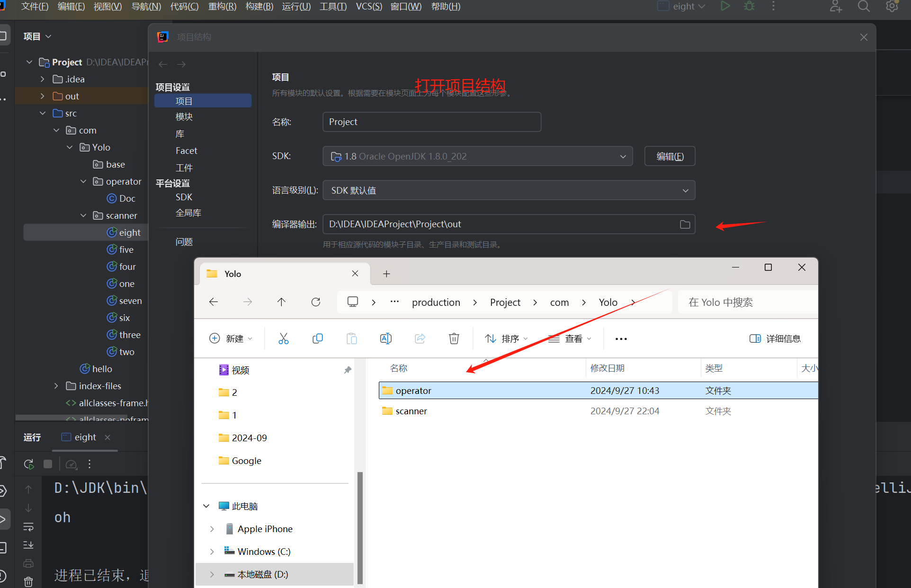The width and height of the screenshot is (911, 588).
Task: Click the PC icon in Explorer address bar
Action: pos(353,302)
